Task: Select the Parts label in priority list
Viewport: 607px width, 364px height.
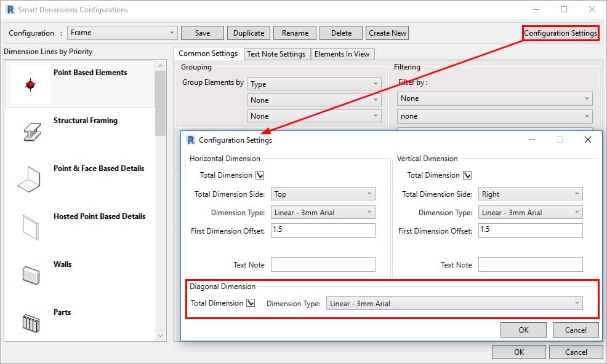Action: (62, 312)
